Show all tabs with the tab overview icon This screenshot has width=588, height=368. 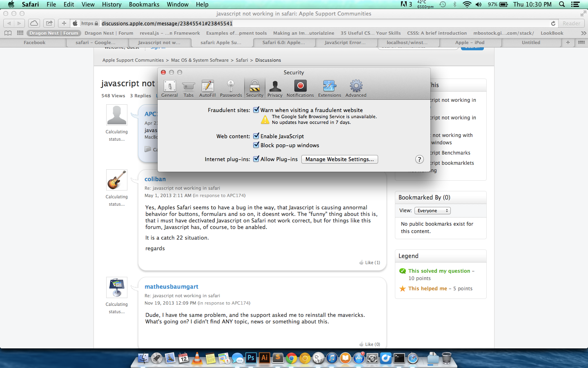(x=581, y=43)
